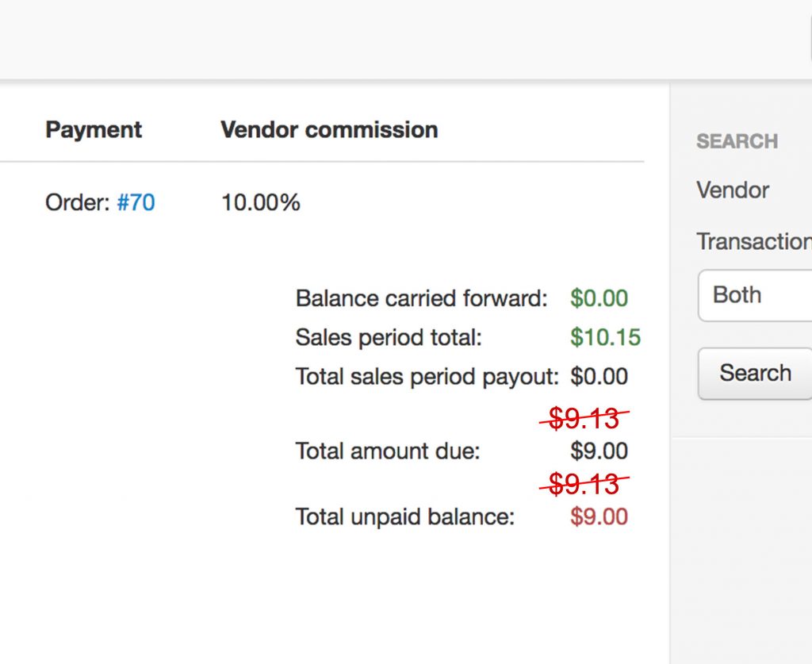The image size is (812, 664).
Task: Click the Vendor label in search panel
Action: (x=733, y=190)
